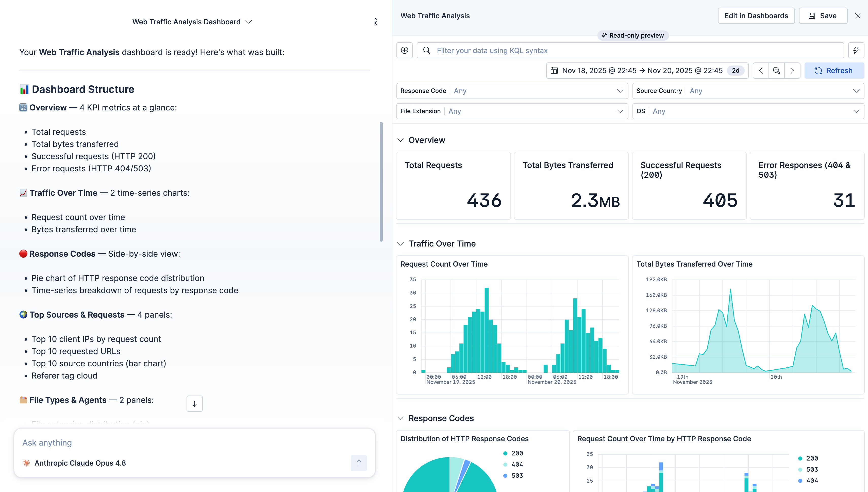Send message with the up-arrow button
868x492 pixels.
pyautogui.click(x=359, y=463)
